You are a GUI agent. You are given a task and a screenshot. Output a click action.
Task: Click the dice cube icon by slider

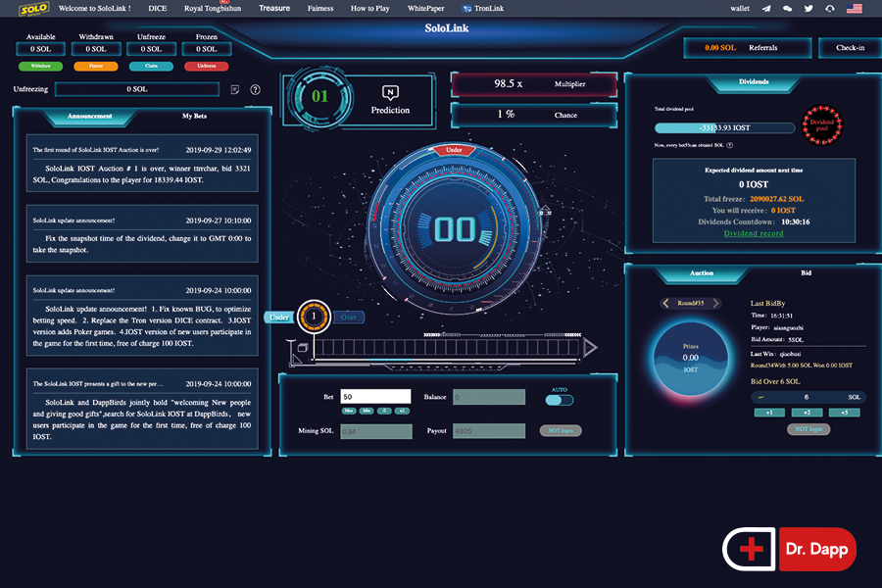pyautogui.click(x=303, y=348)
